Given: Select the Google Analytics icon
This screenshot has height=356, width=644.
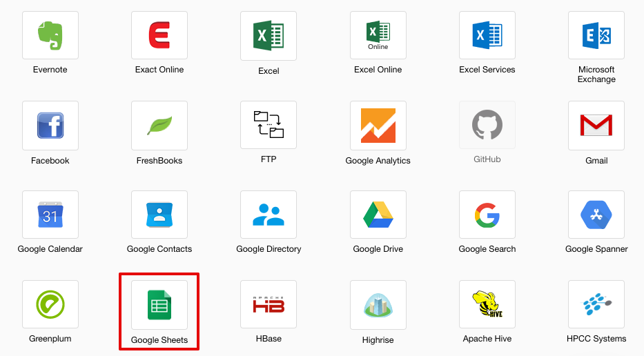Looking at the screenshot, I should [378, 126].
